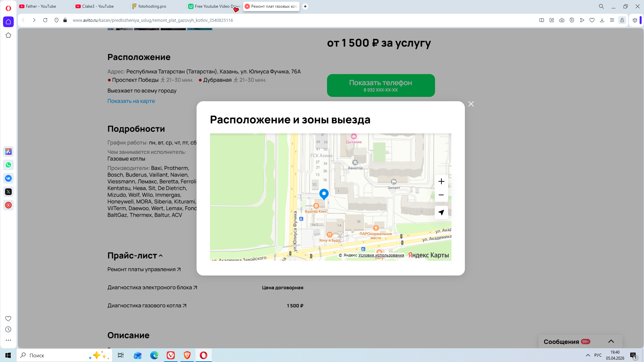Close the location popup dialog
Screen dimensions: 644x362
pyautogui.click(x=471, y=104)
